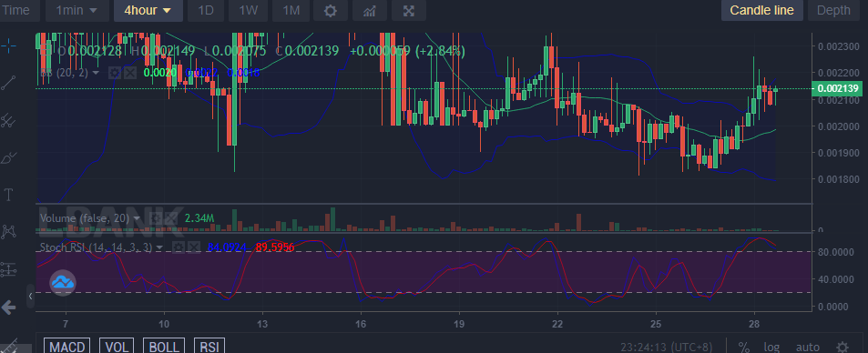868x353 pixels.
Task: Open bottom-right chart properties gear
Action: tap(842, 347)
